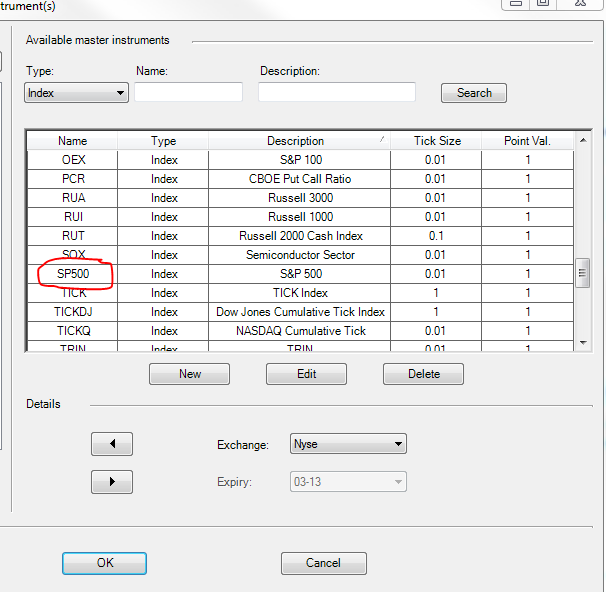Viewport: 606px width, 592px height.
Task: Select the SP500 instrument name
Action: [x=73, y=274]
